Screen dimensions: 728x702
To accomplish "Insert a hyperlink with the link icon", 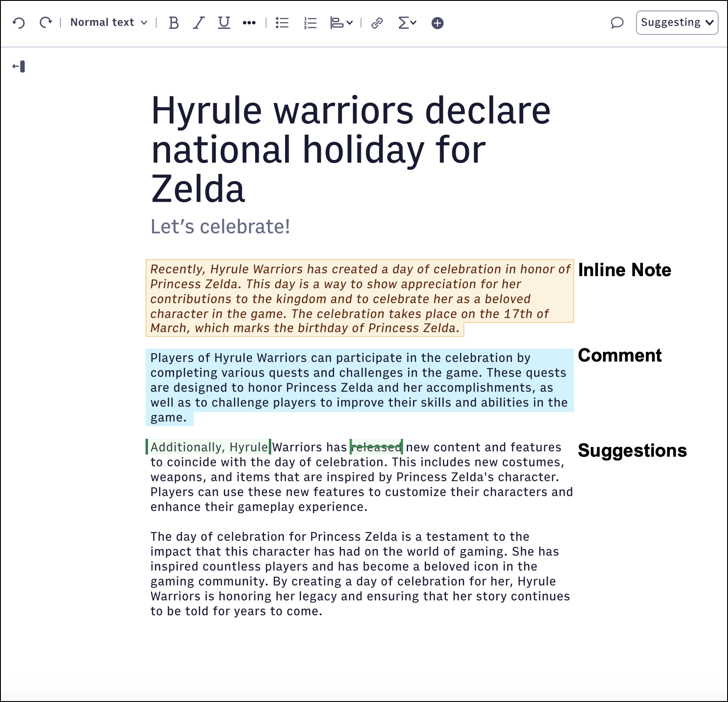I will (x=377, y=23).
